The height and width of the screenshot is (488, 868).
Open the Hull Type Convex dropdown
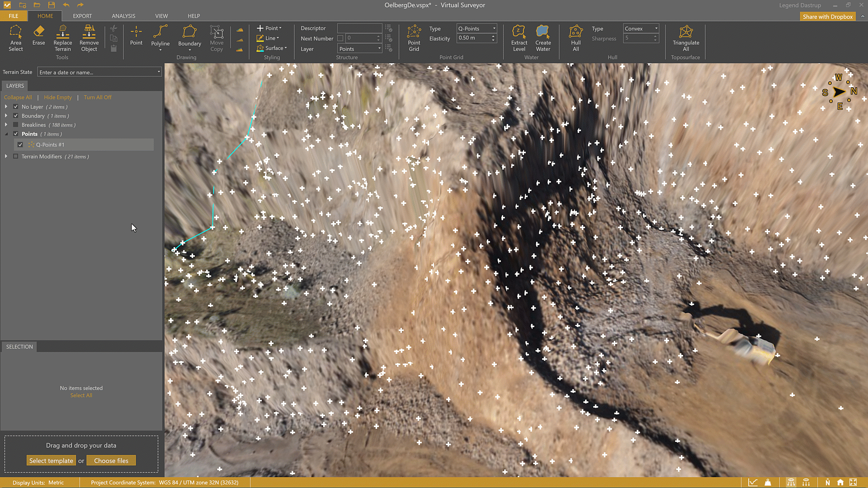tap(641, 28)
